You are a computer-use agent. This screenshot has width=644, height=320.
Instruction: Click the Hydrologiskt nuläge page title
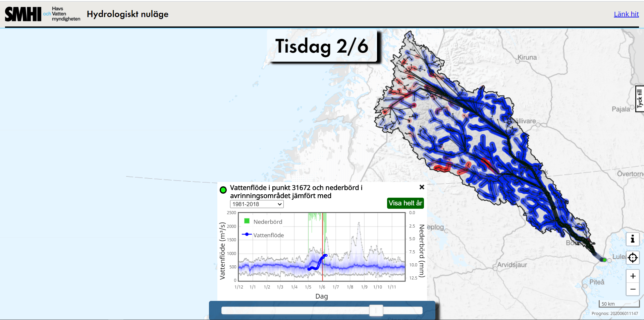click(127, 14)
